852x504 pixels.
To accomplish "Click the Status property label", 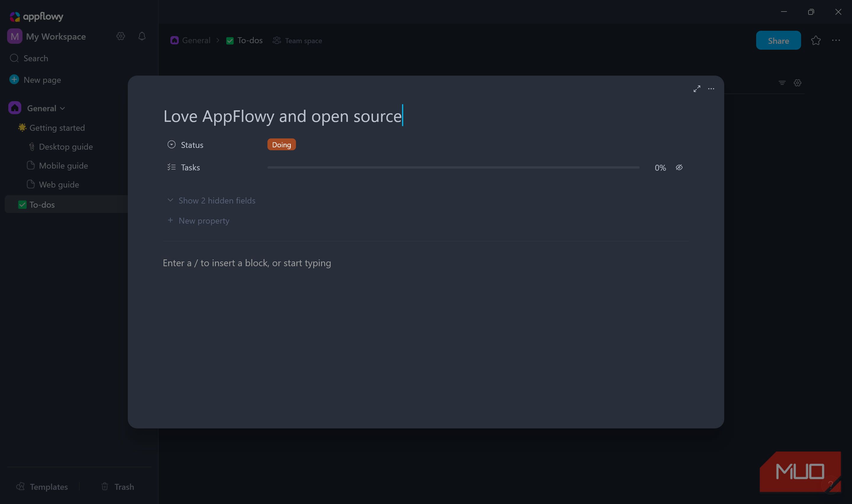I will tap(192, 145).
